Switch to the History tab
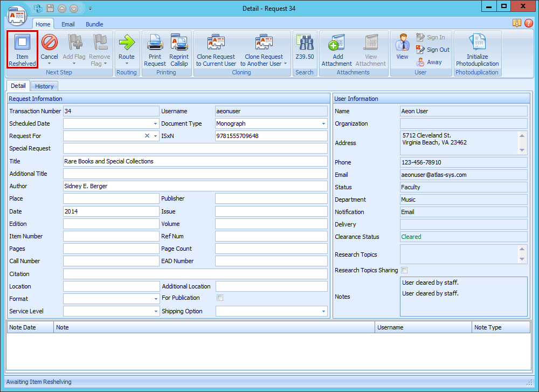539x392 pixels. [x=44, y=86]
